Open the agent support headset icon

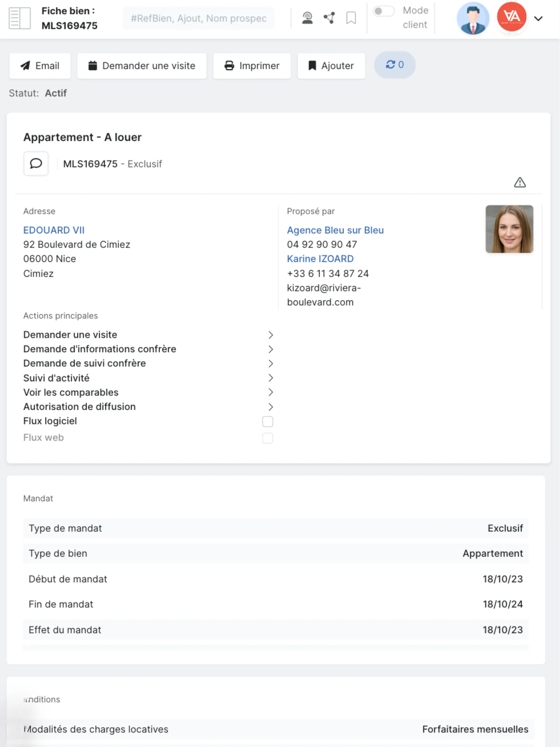pos(307,18)
